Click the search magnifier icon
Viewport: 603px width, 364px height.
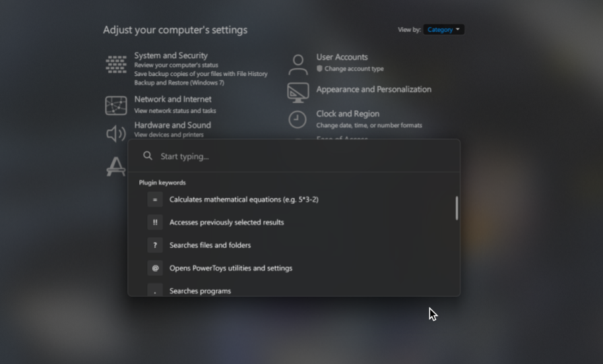point(148,156)
